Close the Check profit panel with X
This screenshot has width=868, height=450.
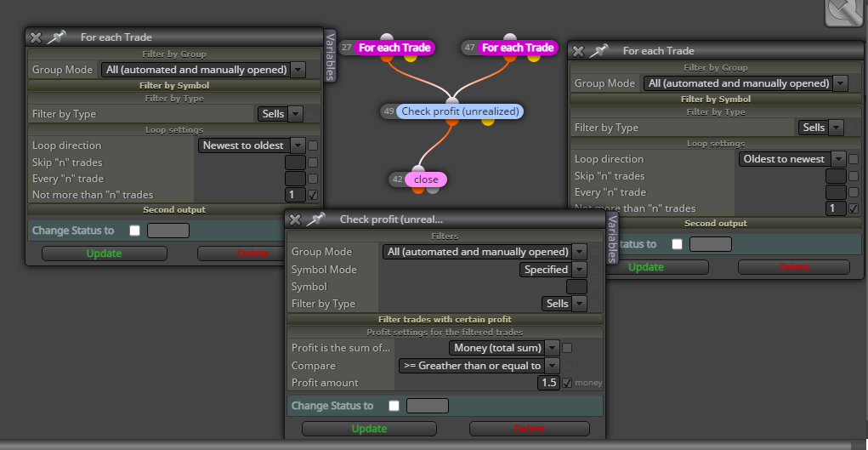tap(295, 219)
